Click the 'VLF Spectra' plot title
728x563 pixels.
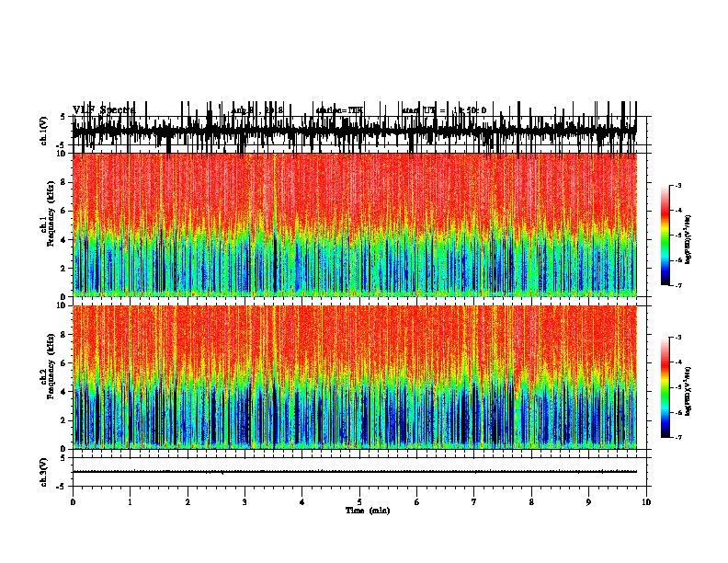pos(104,110)
